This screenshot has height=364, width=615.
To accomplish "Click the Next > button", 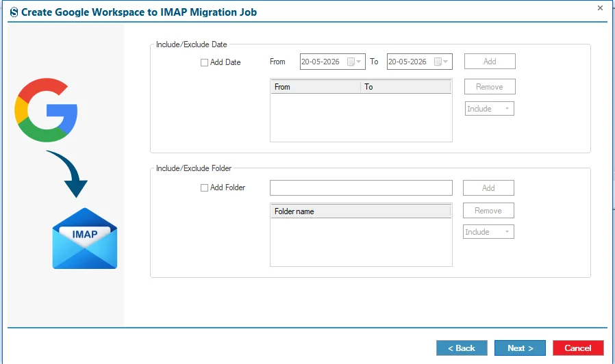I will (520, 348).
